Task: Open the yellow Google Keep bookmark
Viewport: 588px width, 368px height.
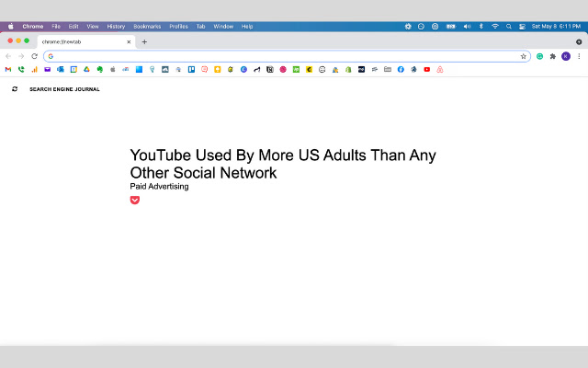Action: (x=218, y=70)
